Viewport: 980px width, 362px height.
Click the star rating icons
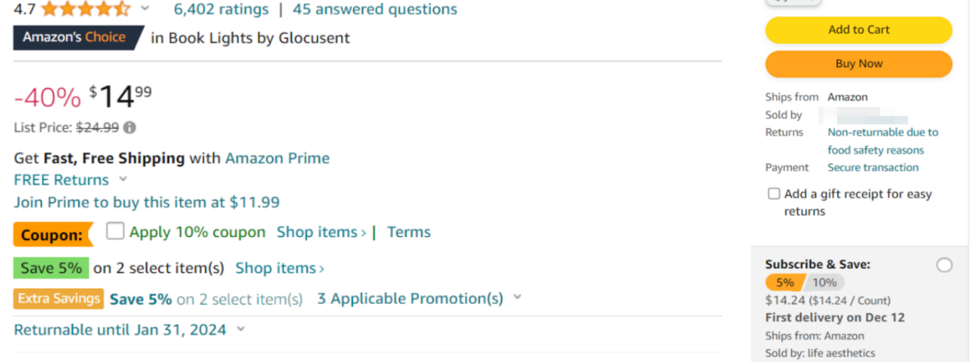(86, 9)
